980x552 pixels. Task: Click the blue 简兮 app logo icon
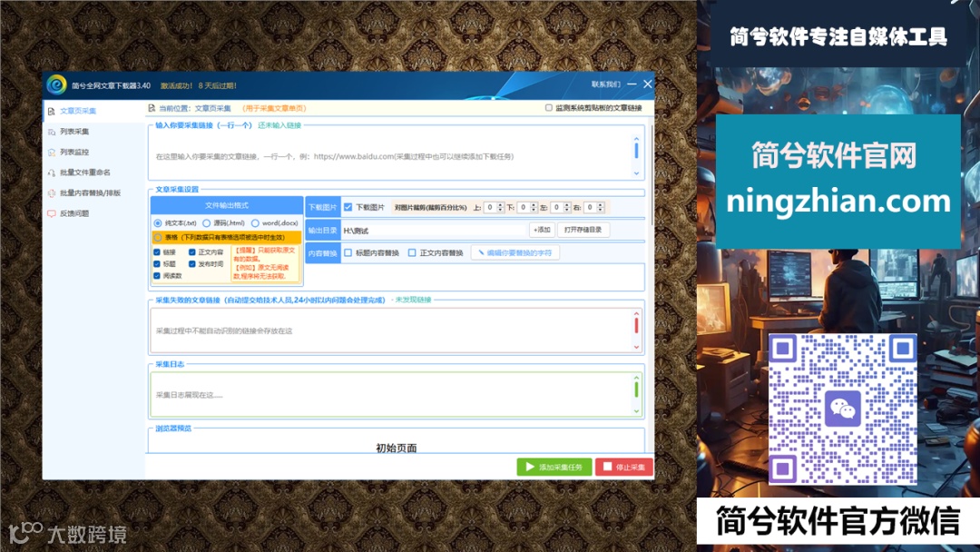pyautogui.click(x=56, y=85)
